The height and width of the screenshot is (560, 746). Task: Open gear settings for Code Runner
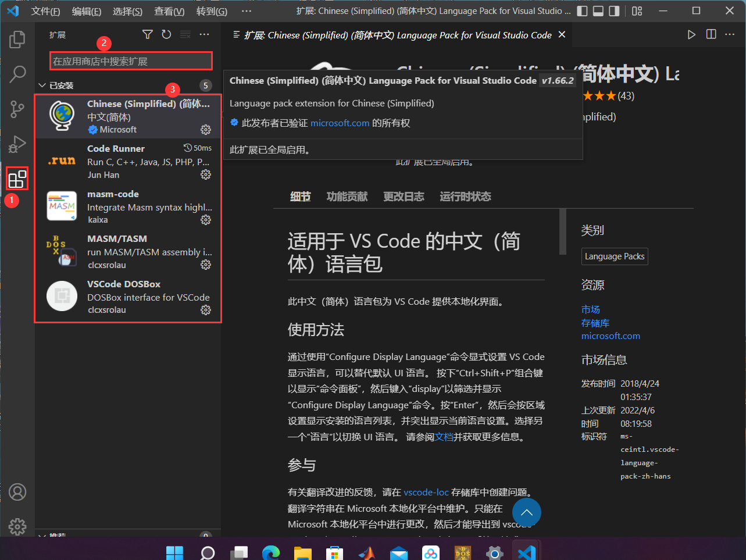206,174
